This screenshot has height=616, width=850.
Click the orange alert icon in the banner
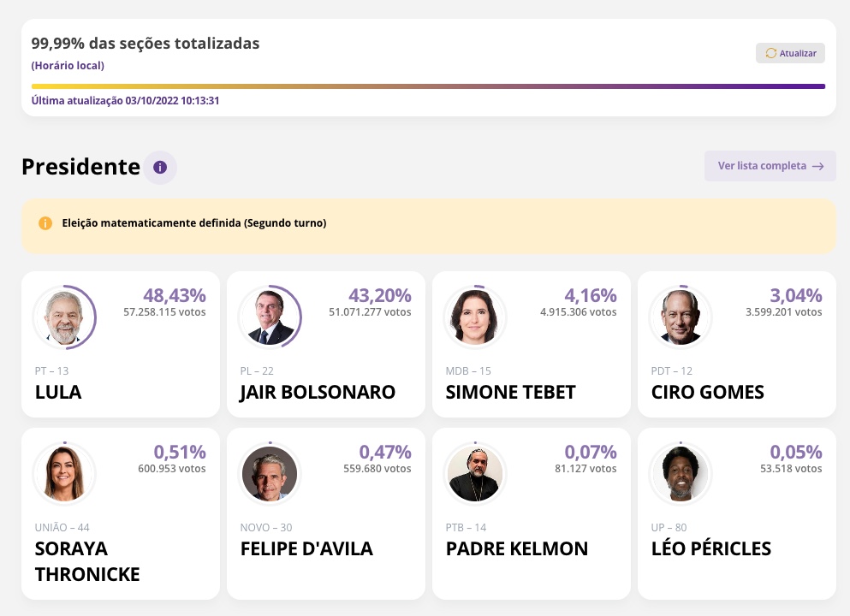click(x=45, y=223)
